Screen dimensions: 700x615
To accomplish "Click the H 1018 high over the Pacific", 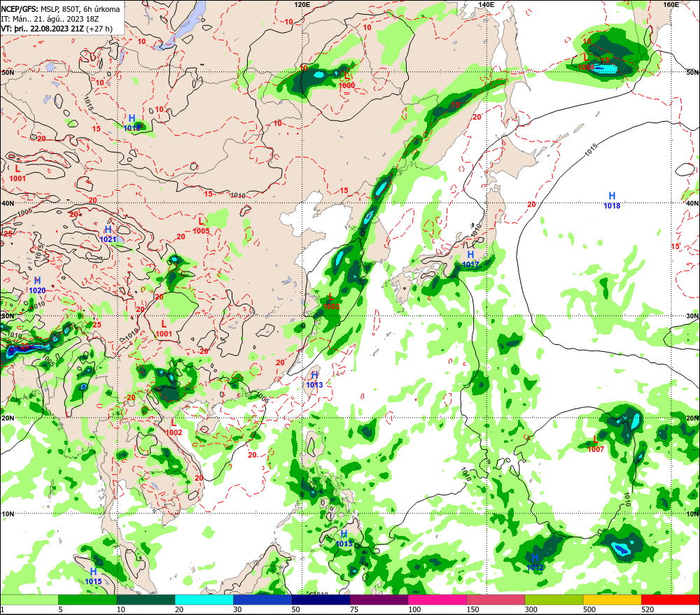I will [x=612, y=200].
